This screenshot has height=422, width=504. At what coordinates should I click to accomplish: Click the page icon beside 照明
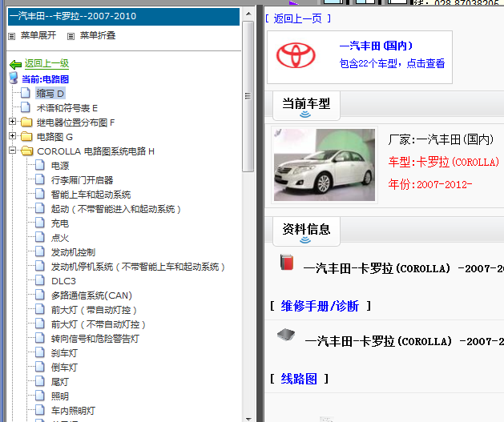tap(40, 396)
